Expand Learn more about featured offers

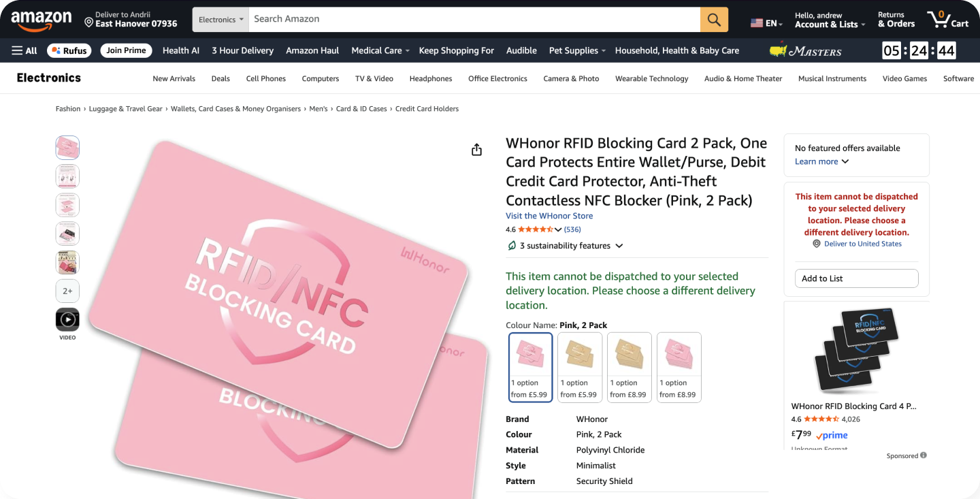pos(821,161)
